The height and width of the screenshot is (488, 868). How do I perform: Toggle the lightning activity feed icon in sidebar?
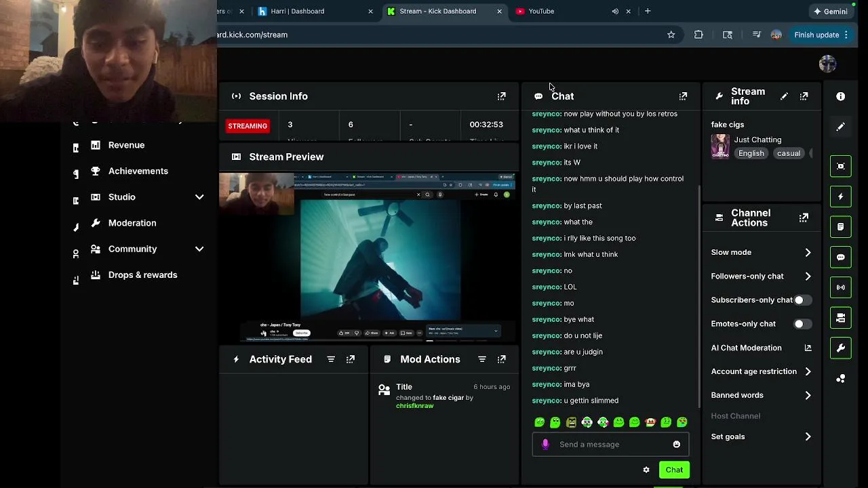(x=841, y=197)
